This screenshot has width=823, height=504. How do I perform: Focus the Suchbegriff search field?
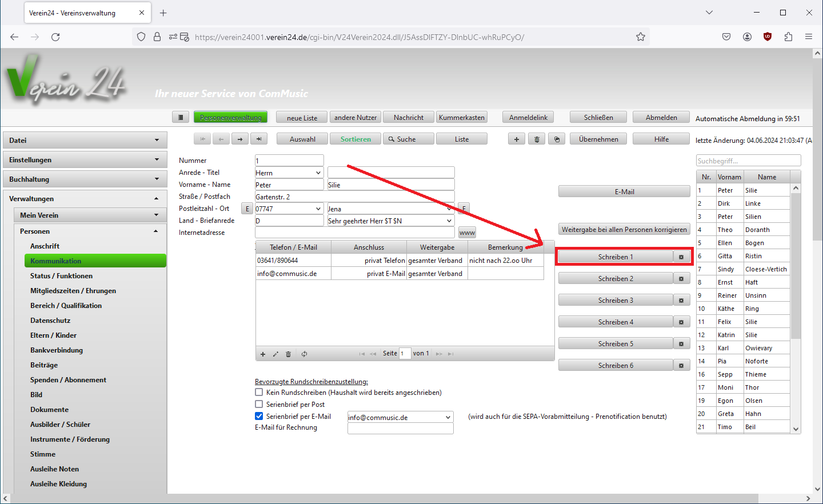tap(748, 161)
